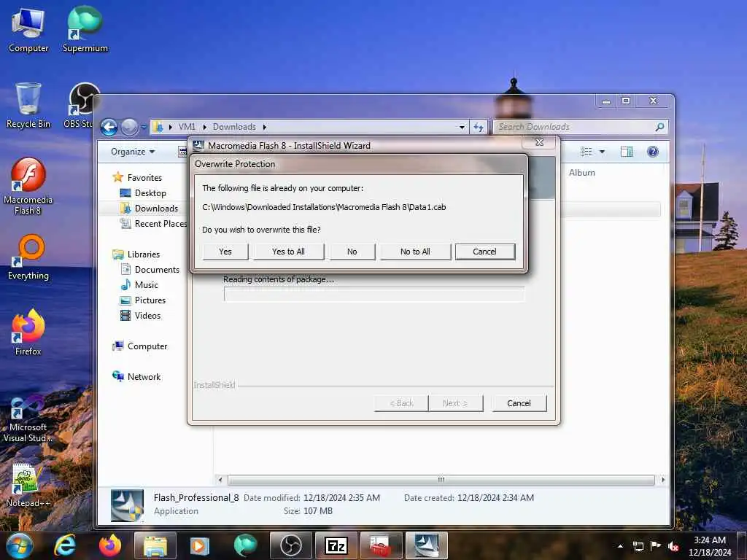Screen dimensions: 747x560
Task: Expand the arrow after Downloads in breadcrumb
Action: point(264,127)
